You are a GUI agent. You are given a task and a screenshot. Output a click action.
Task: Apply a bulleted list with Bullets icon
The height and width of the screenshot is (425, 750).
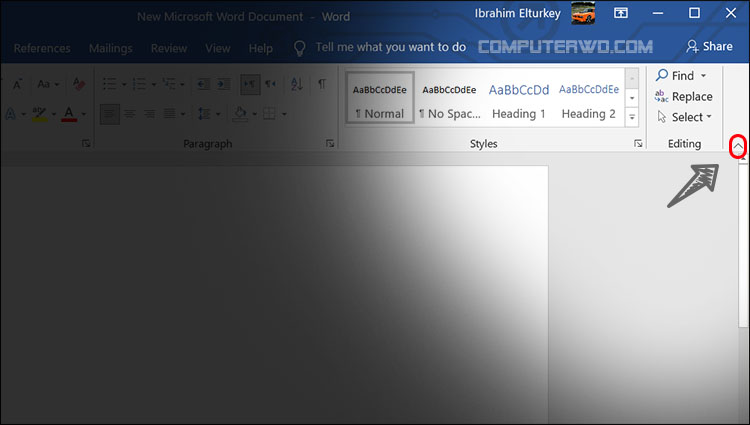pos(110,84)
